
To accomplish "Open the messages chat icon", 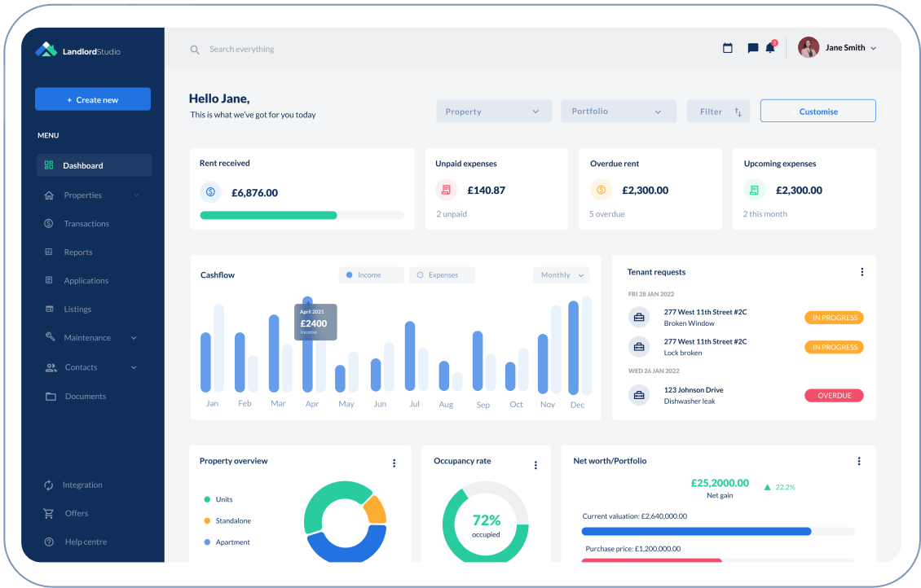I will click(751, 47).
